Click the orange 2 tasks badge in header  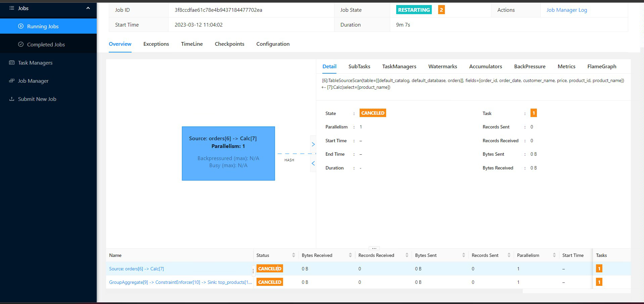pyautogui.click(x=441, y=10)
